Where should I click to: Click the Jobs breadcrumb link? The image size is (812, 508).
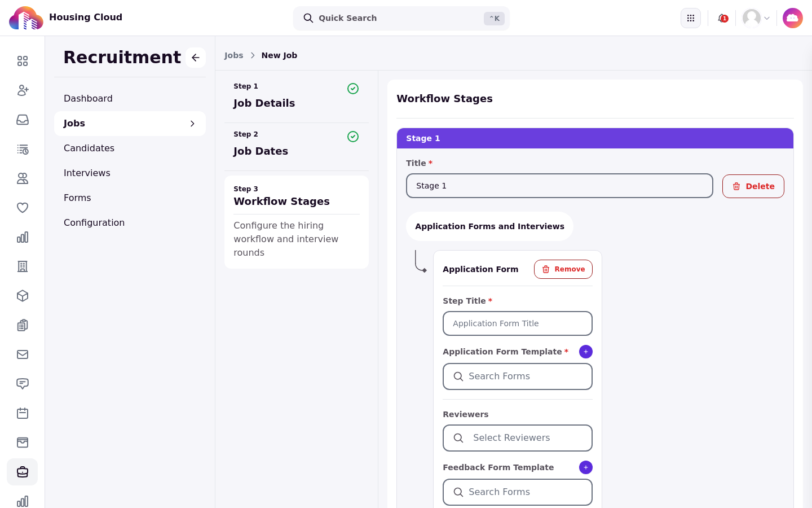click(x=233, y=55)
